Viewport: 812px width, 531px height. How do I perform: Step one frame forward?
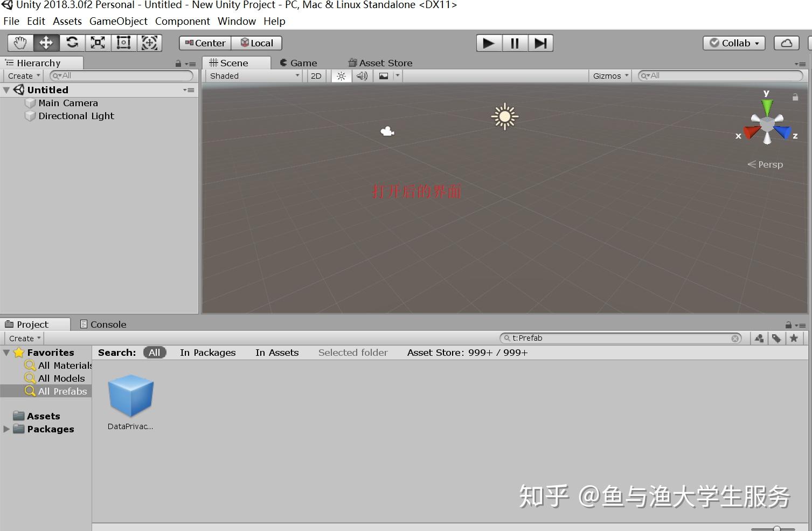(x=540, y=43)
